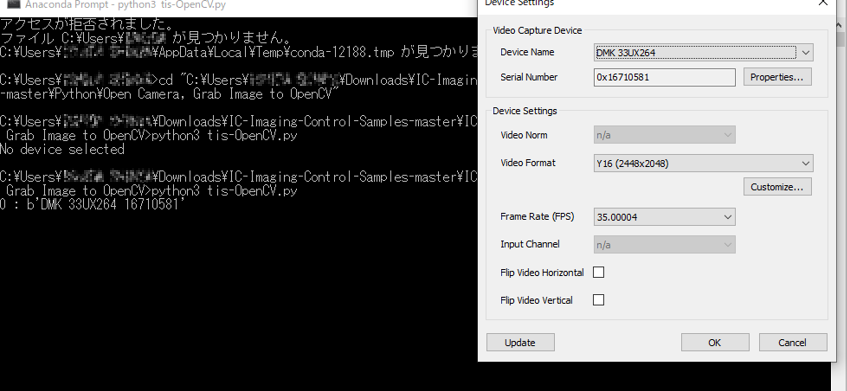Enable Flip Video Horizontal checkbox
Screen dimensions: 847x391
click(599, 272)
